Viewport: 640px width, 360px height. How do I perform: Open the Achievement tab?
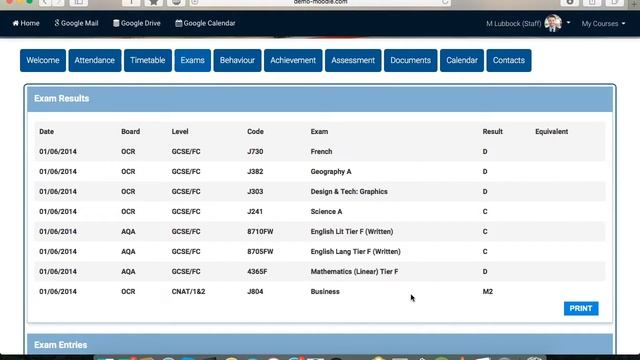[x=293, y=60]
